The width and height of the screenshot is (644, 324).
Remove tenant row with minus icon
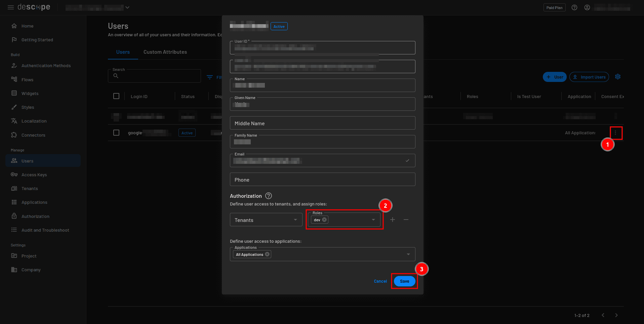click(406, 220)
